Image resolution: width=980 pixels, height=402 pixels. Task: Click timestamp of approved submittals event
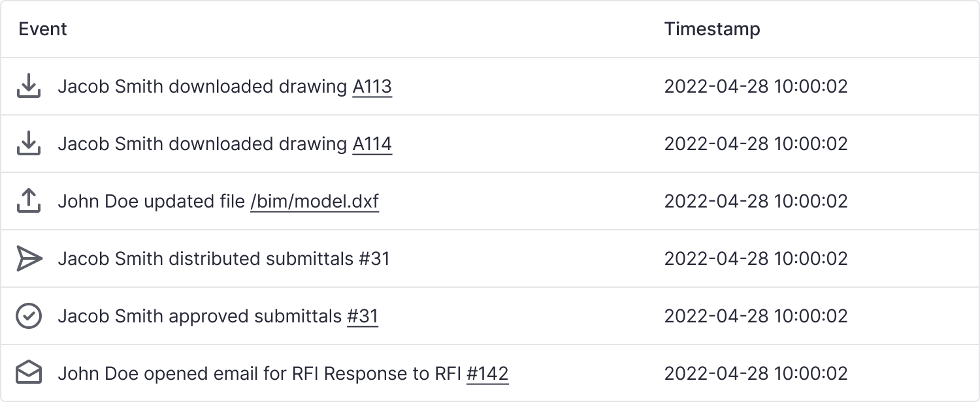click(x=756, y=316)
